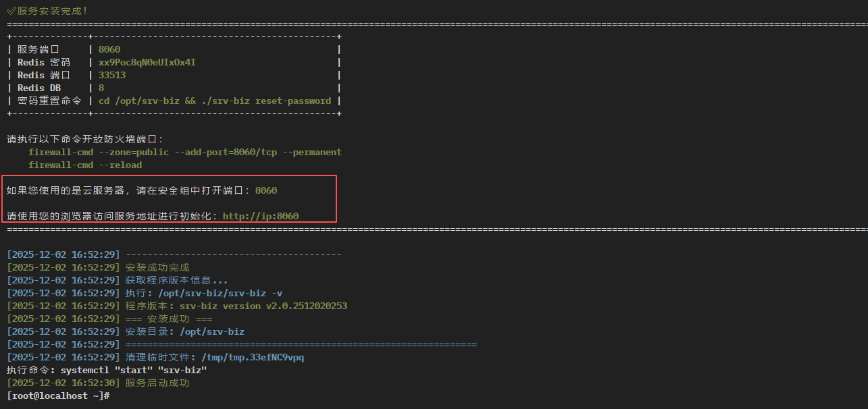Click the reset-password command in the table
Image resolution: width=868 pixels, height=409 pixels.
(x=215, y=101)
